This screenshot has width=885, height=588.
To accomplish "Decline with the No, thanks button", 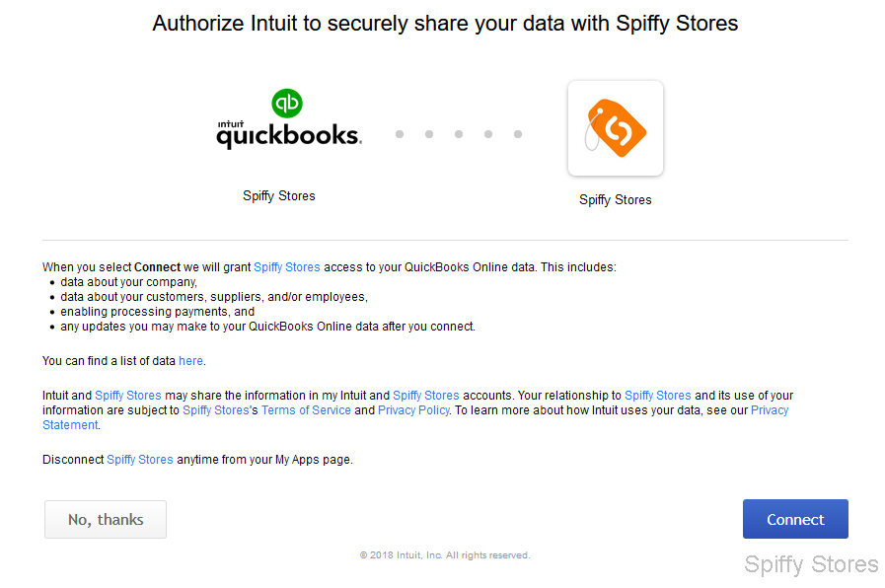I will click(x=106, y=519).
